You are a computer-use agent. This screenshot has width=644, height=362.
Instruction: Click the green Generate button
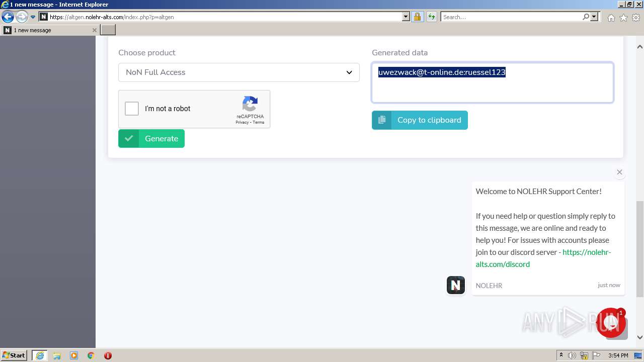[151, 138]
